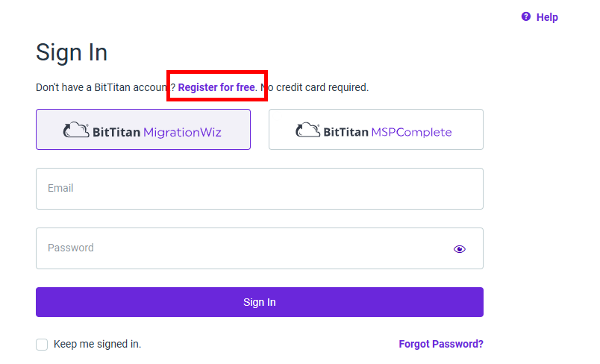600x364 pixels.
Task: Click the cloud logo beside MigrationWiz
Action: click(76, 130)
